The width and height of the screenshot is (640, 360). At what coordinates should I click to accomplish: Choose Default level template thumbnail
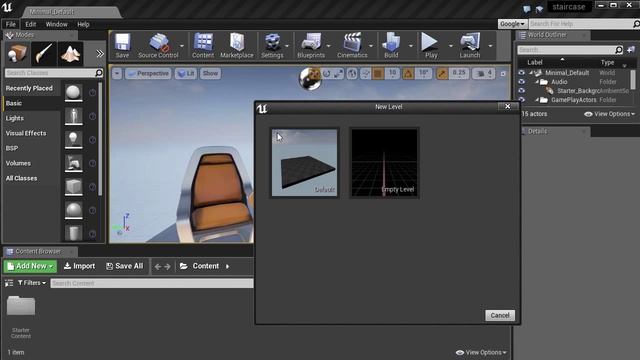[x=304, y=163]
